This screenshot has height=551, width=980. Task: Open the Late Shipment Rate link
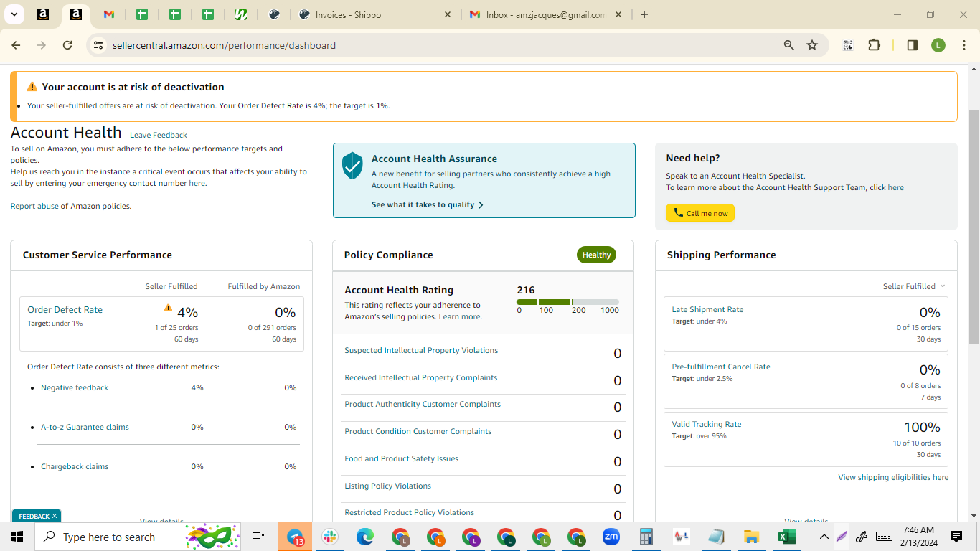pyautogui.click(x=707, y=309)
